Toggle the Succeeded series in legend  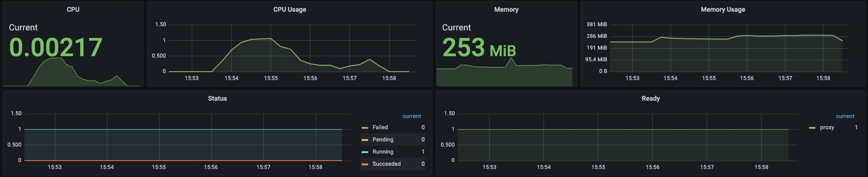[387, 164]
